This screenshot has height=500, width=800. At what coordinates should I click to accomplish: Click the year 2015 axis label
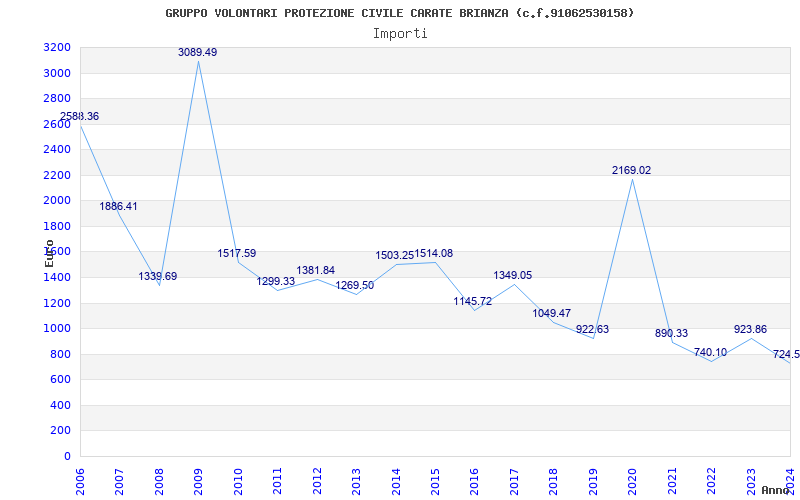[435, 482]
